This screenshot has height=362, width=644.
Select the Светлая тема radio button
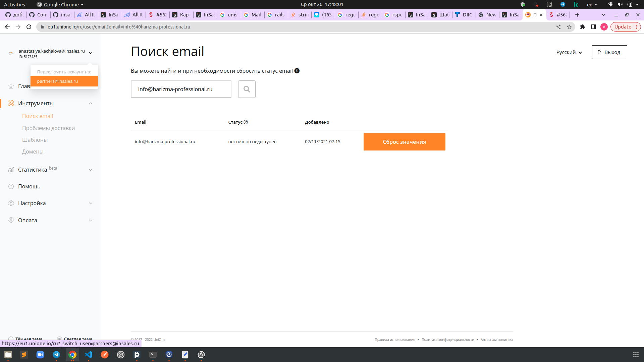point(59,339)
